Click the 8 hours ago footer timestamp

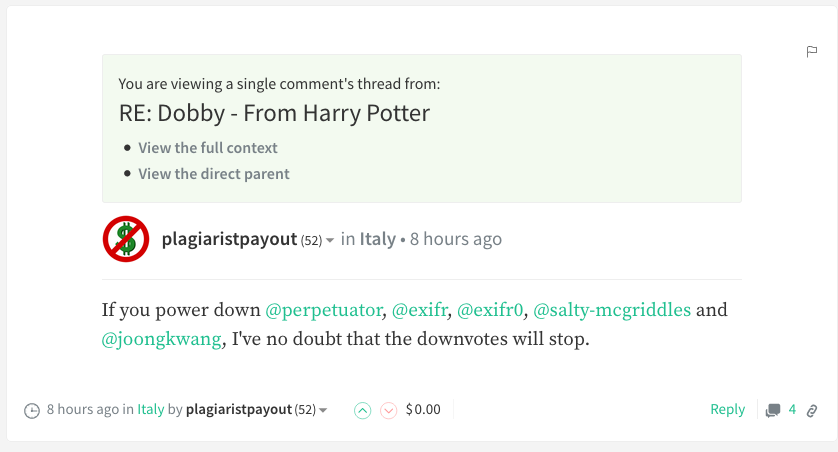click(x=82, y=410)
